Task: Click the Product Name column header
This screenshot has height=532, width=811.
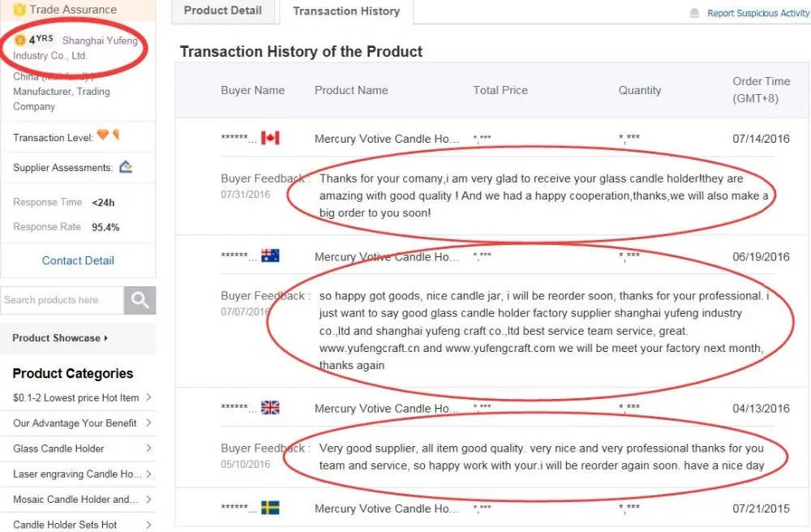Action: click(351, 90)
